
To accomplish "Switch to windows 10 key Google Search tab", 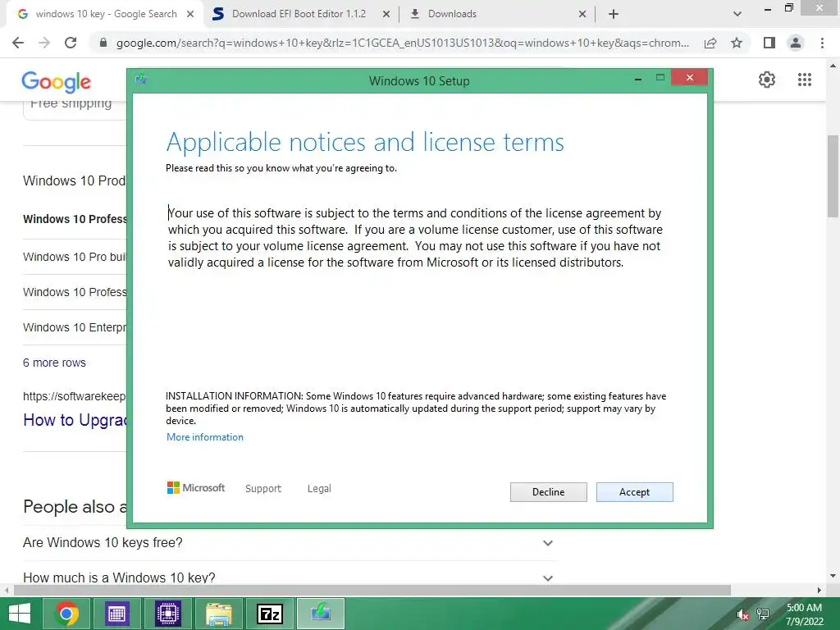I will [x=104, y=14].
